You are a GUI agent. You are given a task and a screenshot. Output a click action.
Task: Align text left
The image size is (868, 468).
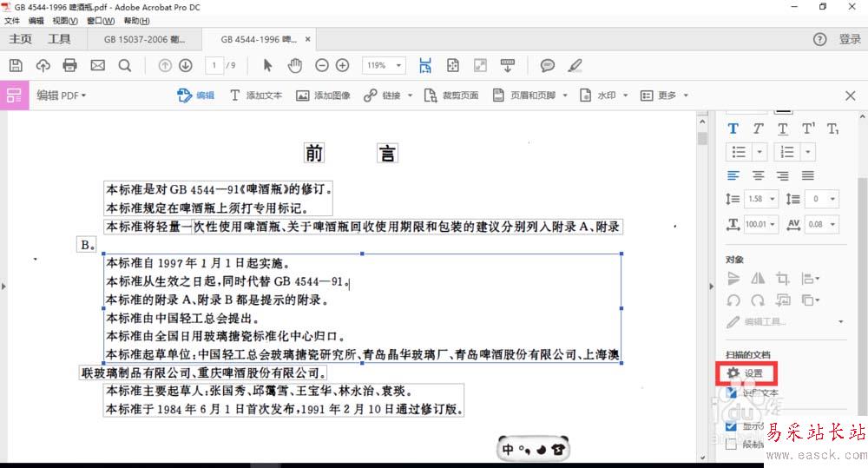733,175
